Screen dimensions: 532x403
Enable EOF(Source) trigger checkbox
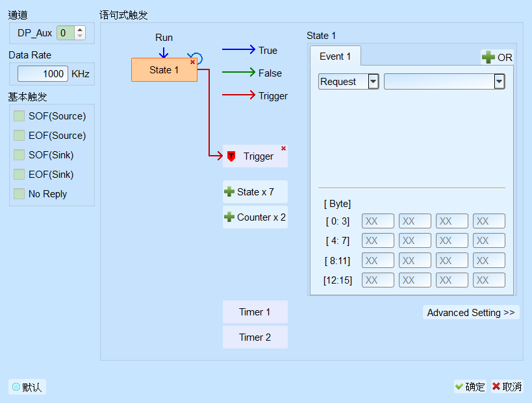click(x=19, y=135)
